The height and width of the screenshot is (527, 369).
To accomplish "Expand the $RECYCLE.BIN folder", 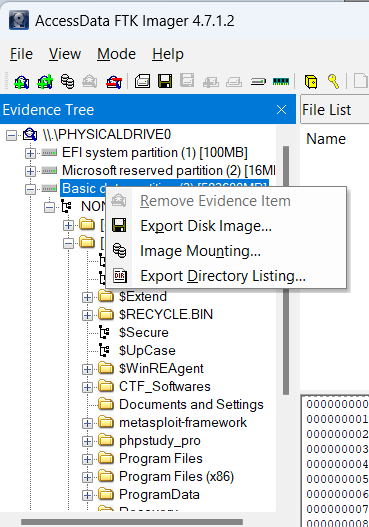I will pyautogui.click(x=87, y=315).
